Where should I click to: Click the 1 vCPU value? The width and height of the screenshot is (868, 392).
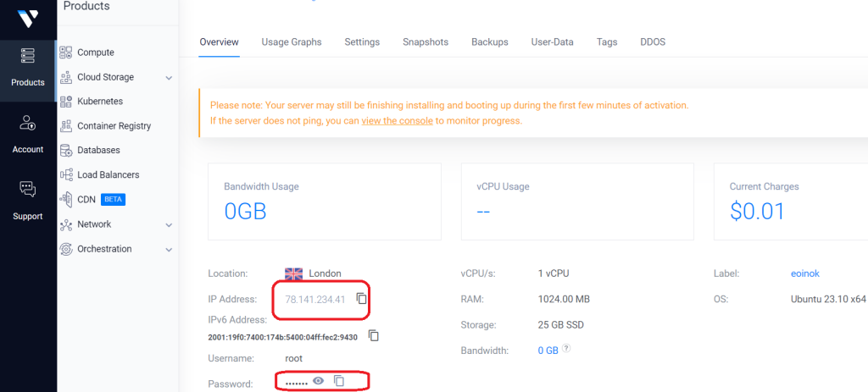point(554,273)
